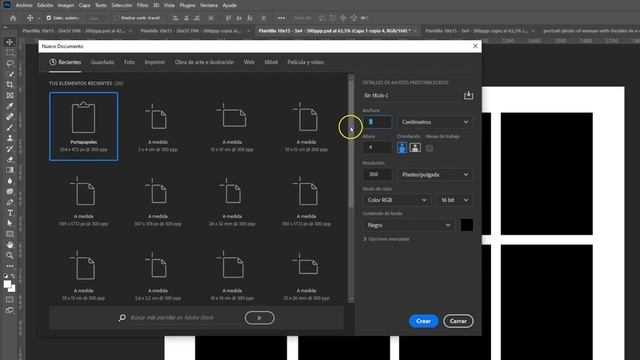Select the Blur droplet tool
Image resolution: width=640 pixels, height=360 pixels.
click(10, 180)
